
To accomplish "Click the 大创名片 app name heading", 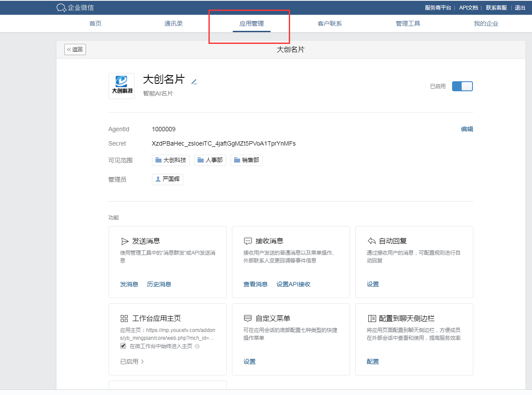I will tap(164, 80).
